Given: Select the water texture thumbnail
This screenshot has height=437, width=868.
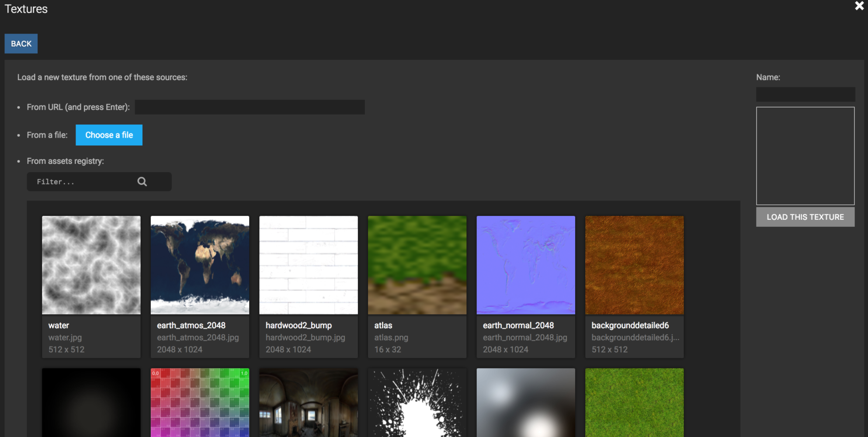Looking at the screenshot, I should [x=91, y=265].
